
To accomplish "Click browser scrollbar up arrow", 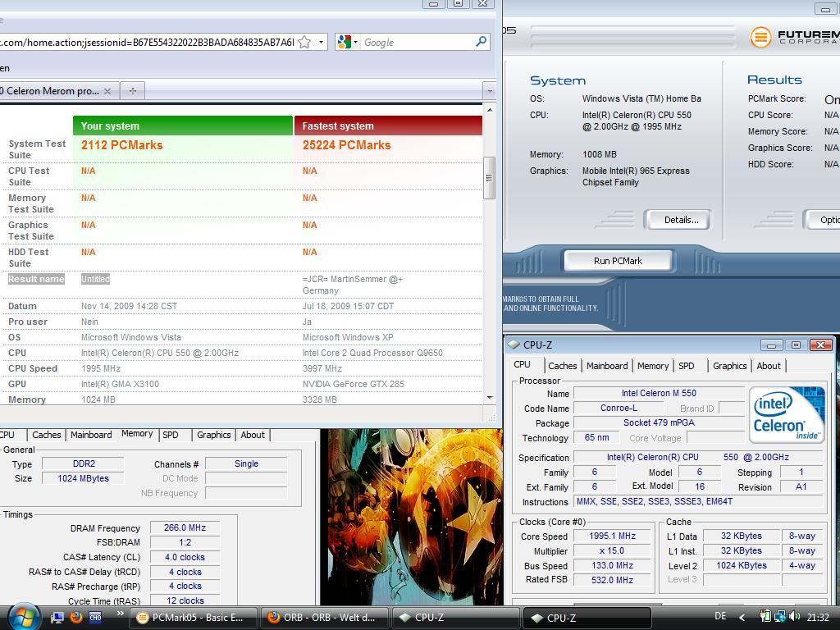I will (490, 110).
